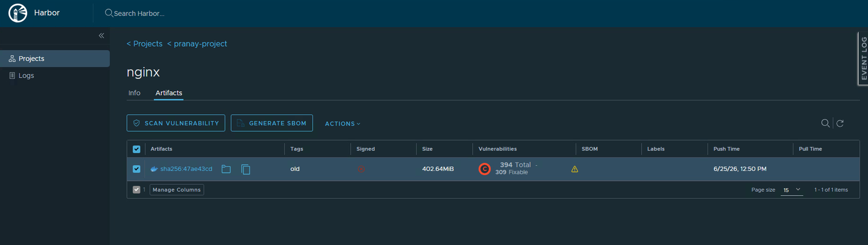Click the critical severity red C badge

tap(484, 169)
